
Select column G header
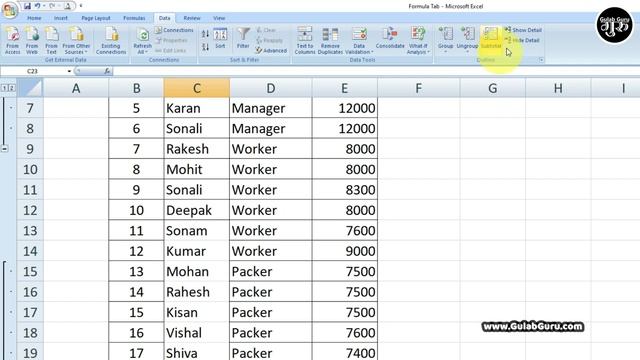click(492, 88)
